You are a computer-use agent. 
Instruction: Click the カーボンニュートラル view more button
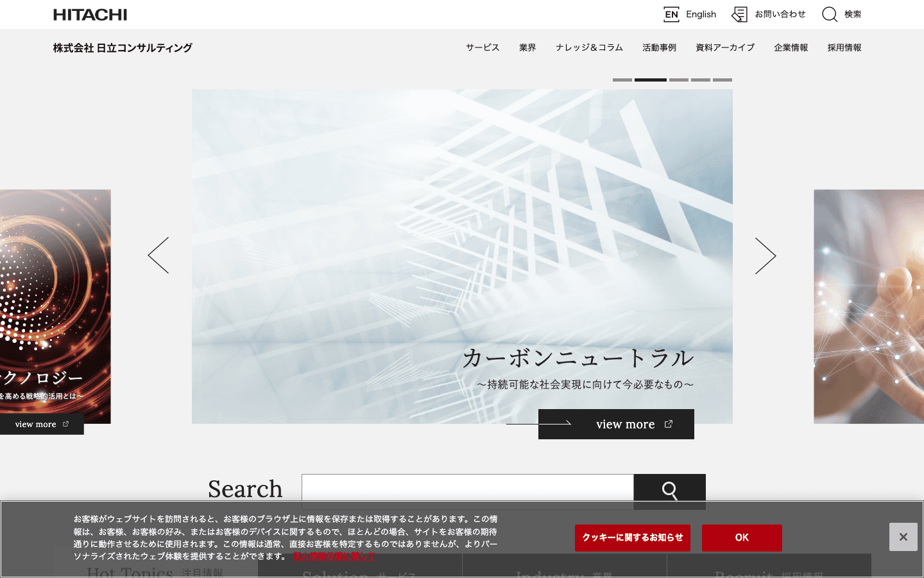pyautogui.click(x=616, y=424)
